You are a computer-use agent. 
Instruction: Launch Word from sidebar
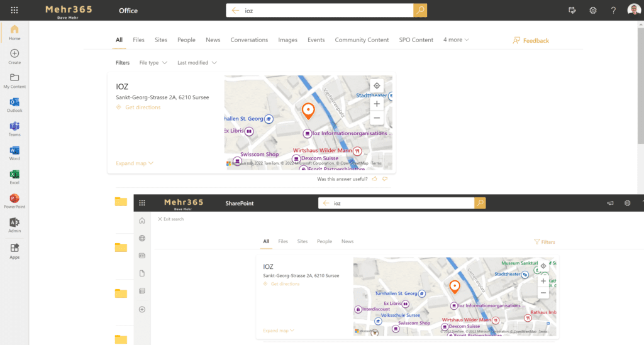(x=14, y=153)
